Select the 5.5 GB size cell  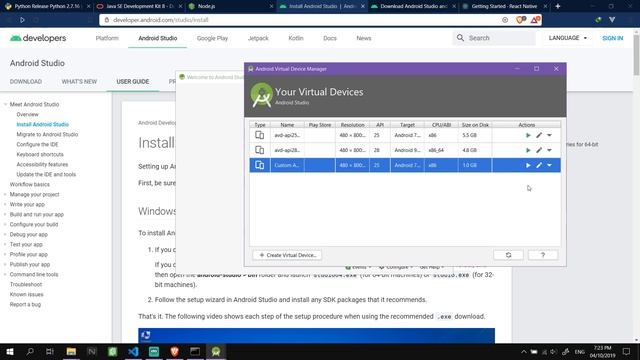click(475, 135)
